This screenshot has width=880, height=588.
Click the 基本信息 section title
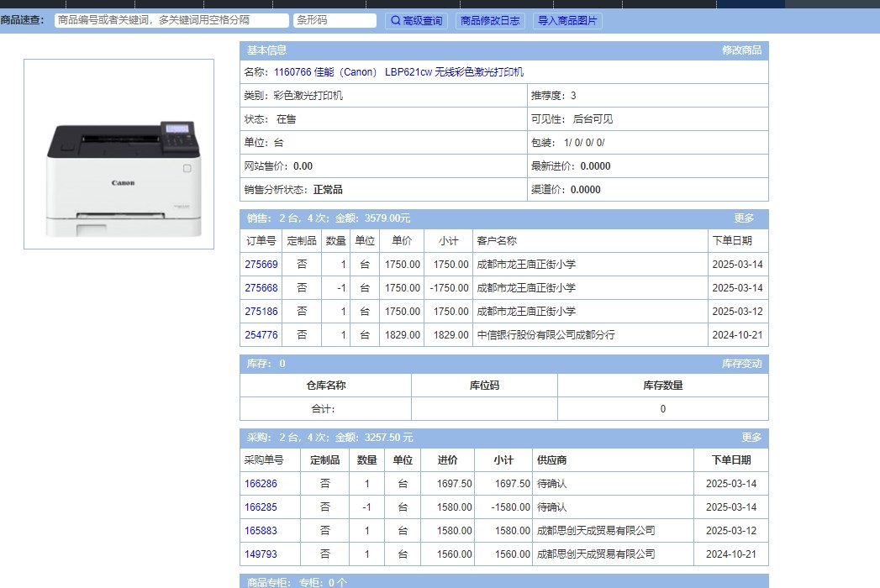click(x=266, y=50)
